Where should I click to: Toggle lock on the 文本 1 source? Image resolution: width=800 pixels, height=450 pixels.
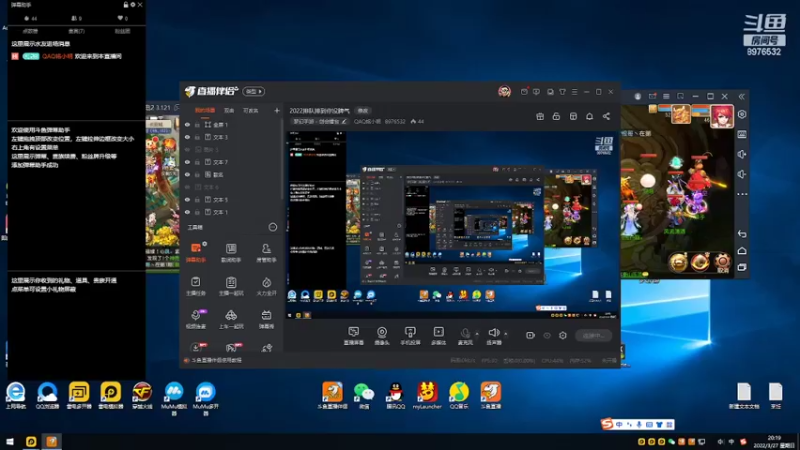[197, 212]
